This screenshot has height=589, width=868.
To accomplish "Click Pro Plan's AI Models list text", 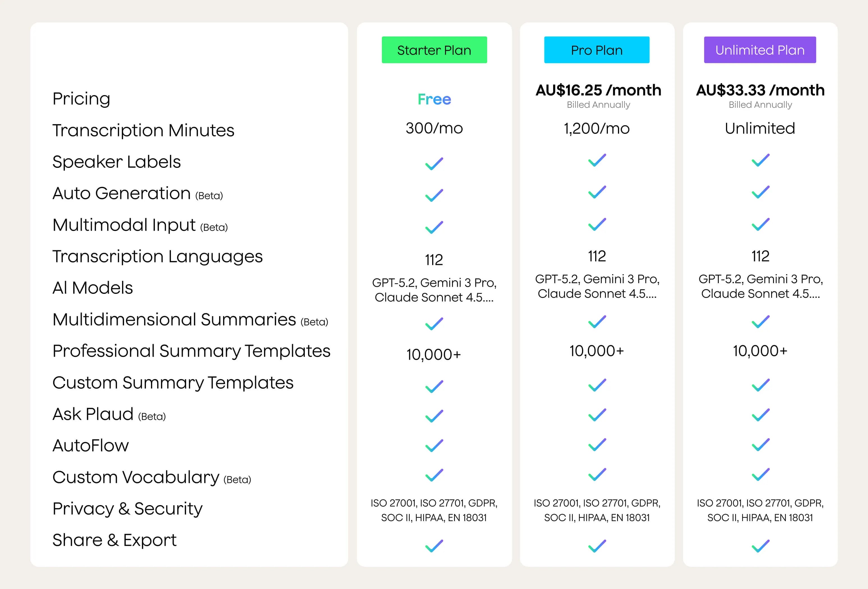I will coord(597,286).
